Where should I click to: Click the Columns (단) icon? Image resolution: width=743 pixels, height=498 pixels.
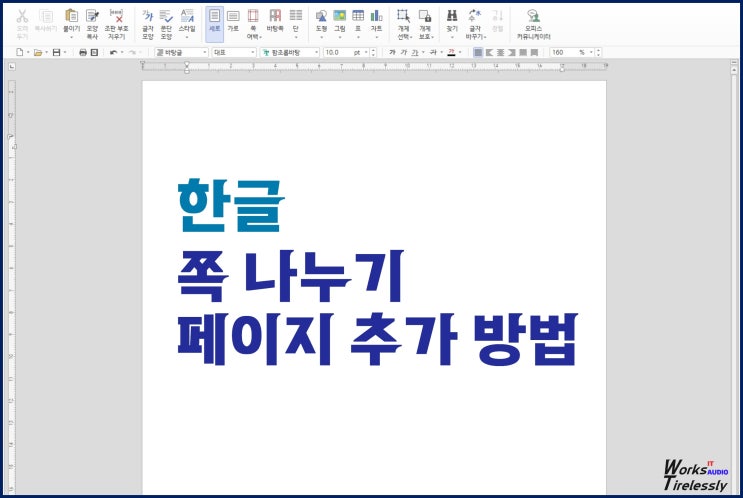[x=296, y=16]
